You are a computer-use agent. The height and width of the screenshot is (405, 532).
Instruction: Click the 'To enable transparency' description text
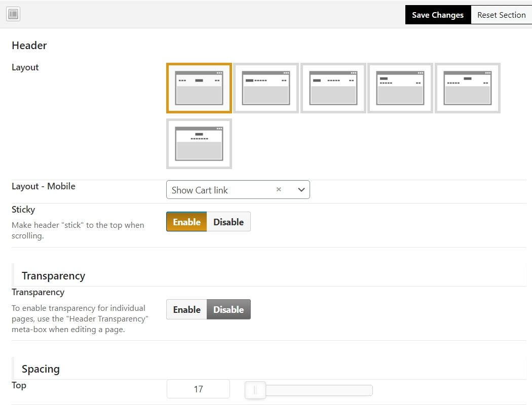coord(80,318)
